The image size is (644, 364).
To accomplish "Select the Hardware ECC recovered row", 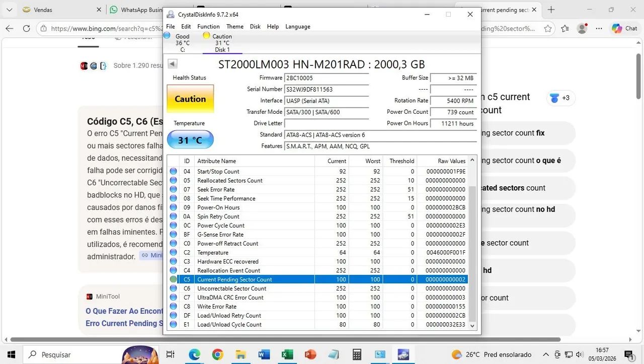I will click(x=317, y=261).
